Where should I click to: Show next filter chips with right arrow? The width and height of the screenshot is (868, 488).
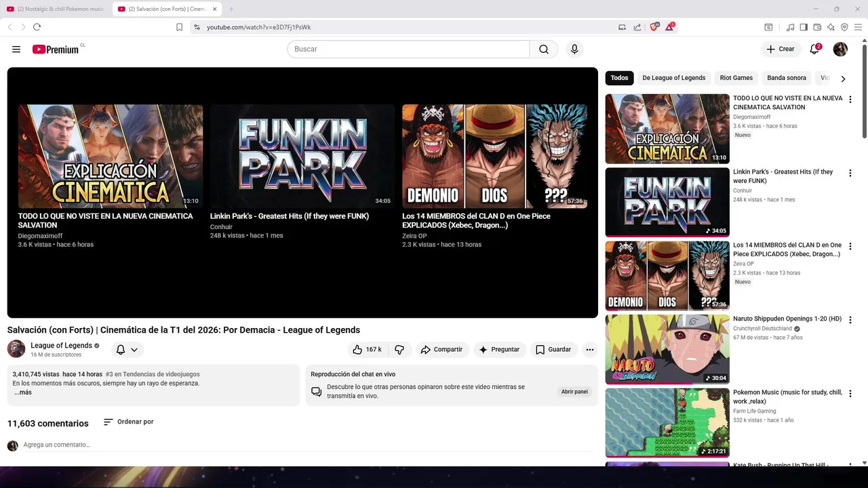(x=843, y=79)
